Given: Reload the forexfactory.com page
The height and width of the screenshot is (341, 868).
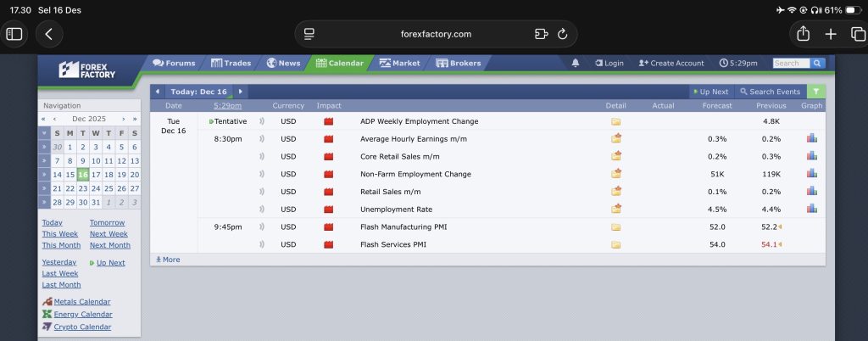Looking at the screenshot, I should [562, 34].
